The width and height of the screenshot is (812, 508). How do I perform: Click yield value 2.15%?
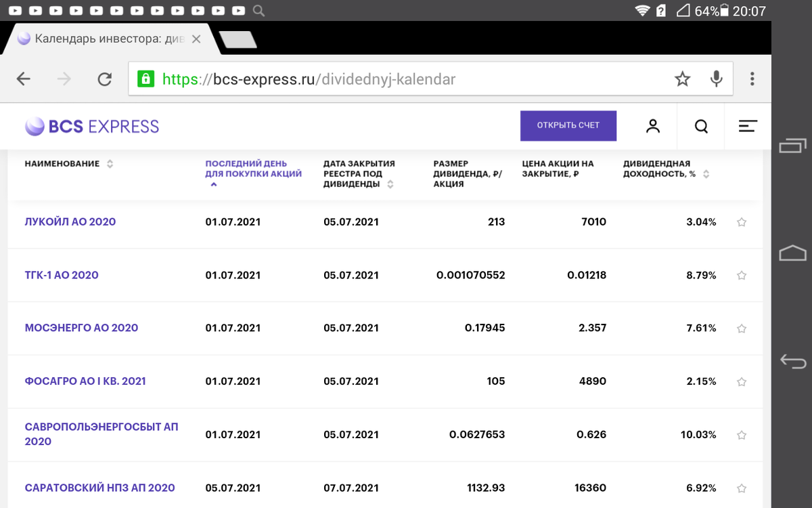point(702,381)
